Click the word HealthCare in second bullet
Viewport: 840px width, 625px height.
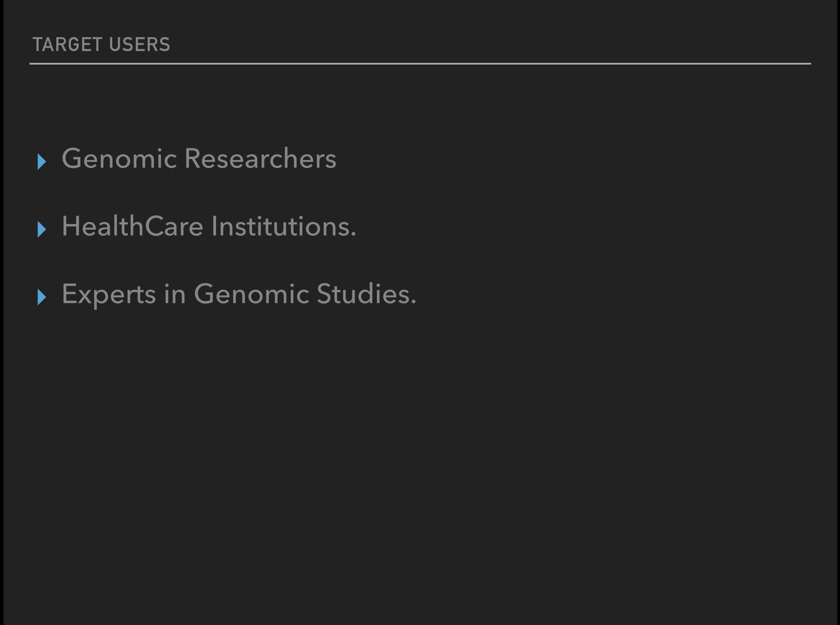point(132,227)
